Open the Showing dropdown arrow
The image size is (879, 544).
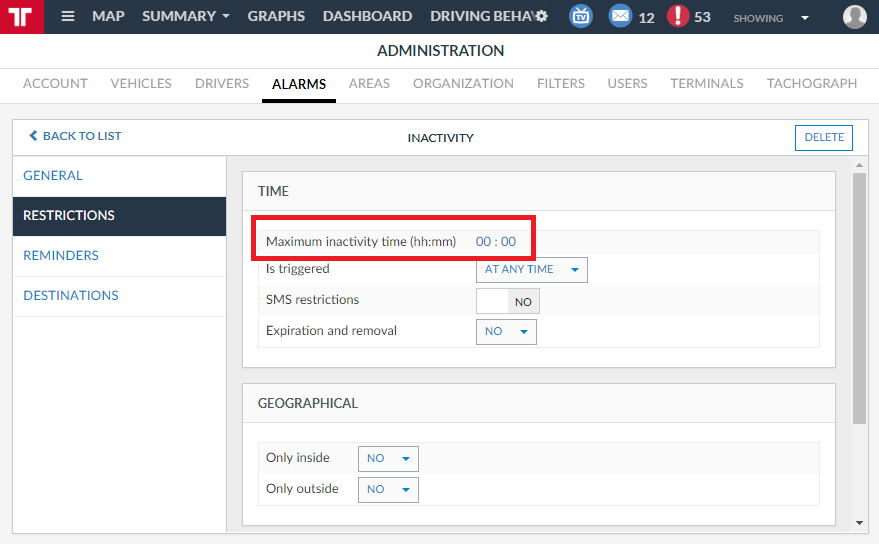(x=805, y=18)
